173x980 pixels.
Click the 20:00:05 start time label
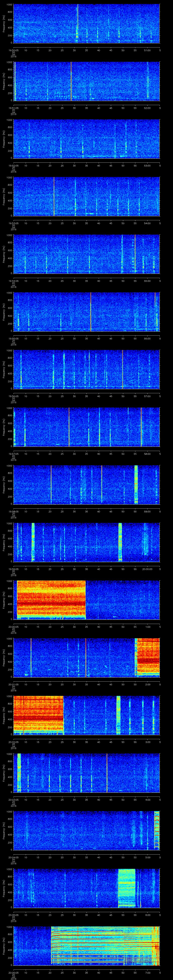[x=13, y=627]
